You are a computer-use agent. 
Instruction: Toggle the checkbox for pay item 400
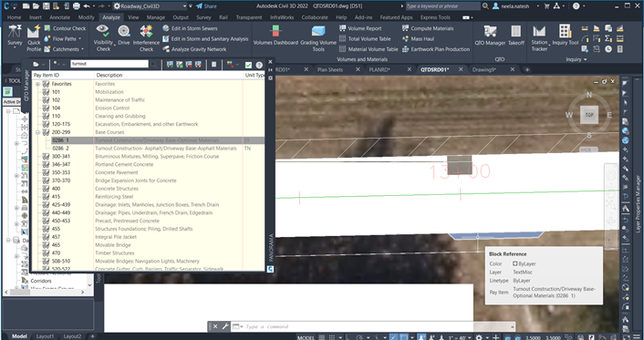pyautogui.click(x=46, y=189)
